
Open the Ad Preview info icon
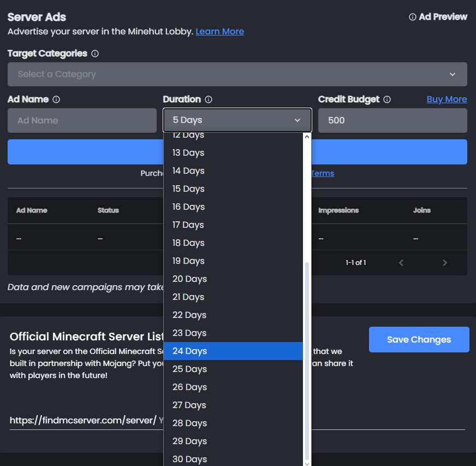(412, 17)
